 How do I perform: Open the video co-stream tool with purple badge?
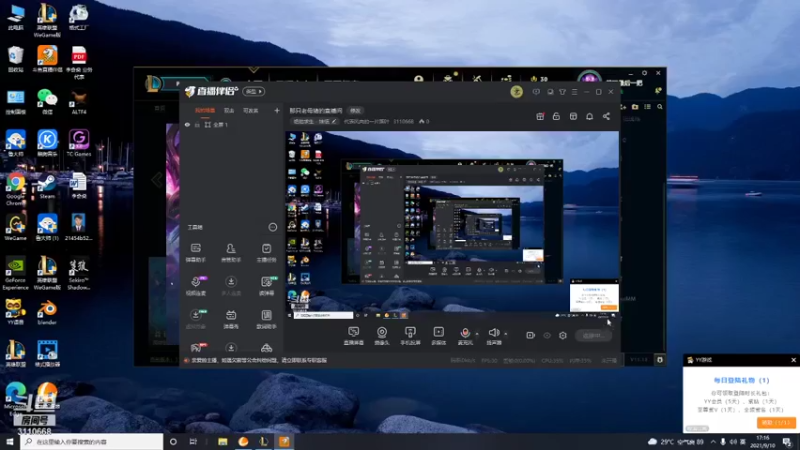(195, 286)
